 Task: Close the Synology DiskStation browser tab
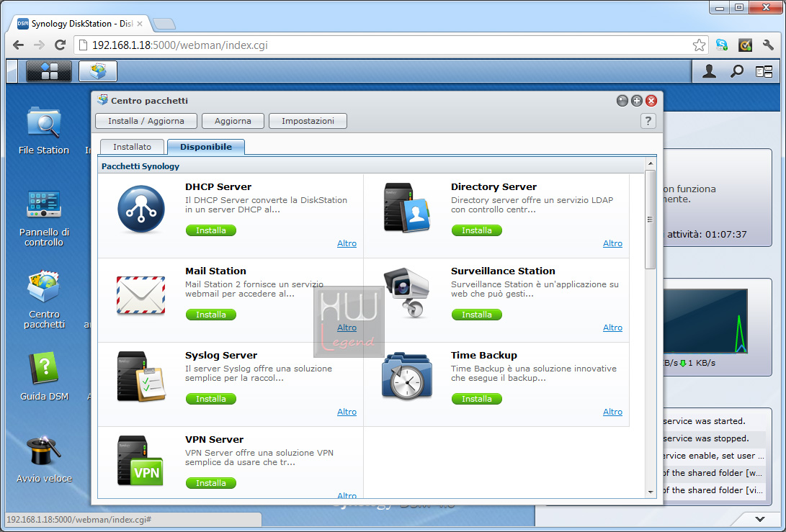click(x=140, y=24)
